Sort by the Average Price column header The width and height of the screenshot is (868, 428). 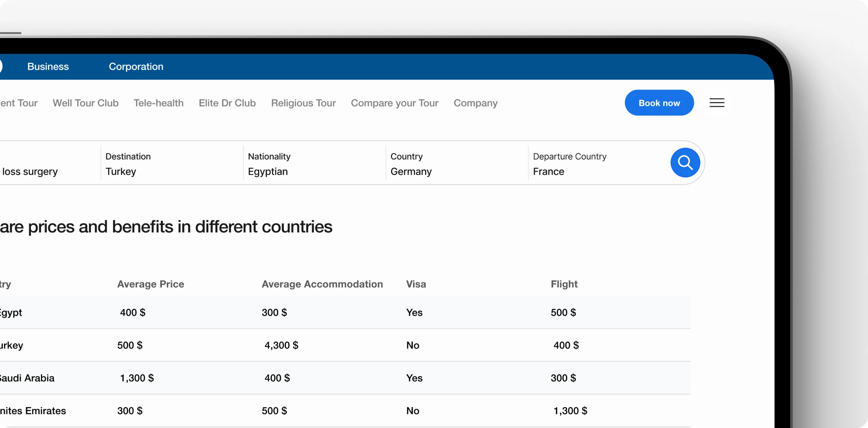coord(151,284)
